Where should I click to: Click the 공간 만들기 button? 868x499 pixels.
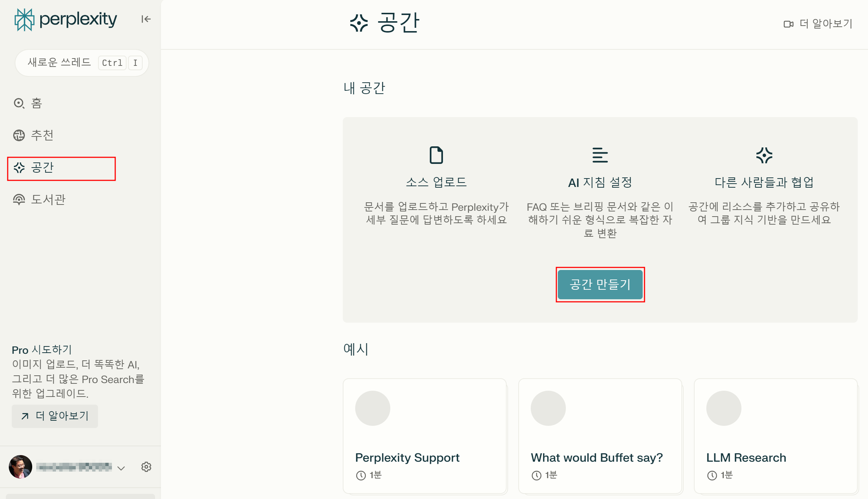tap(600, 285)
